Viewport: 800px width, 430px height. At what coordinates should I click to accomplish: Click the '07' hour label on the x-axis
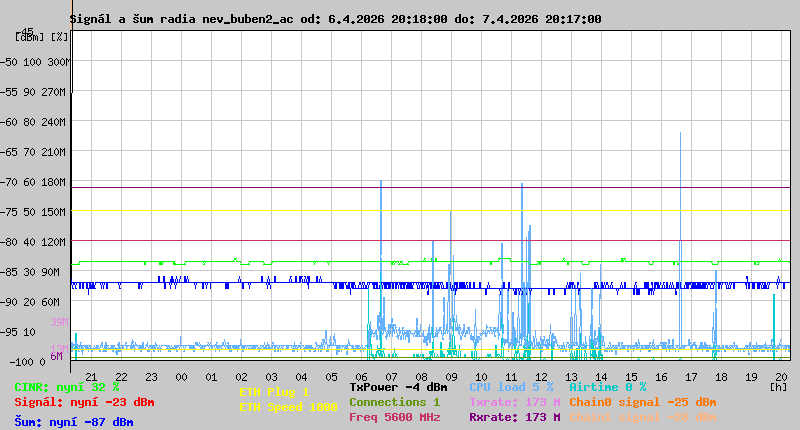[x=391, y=377]
